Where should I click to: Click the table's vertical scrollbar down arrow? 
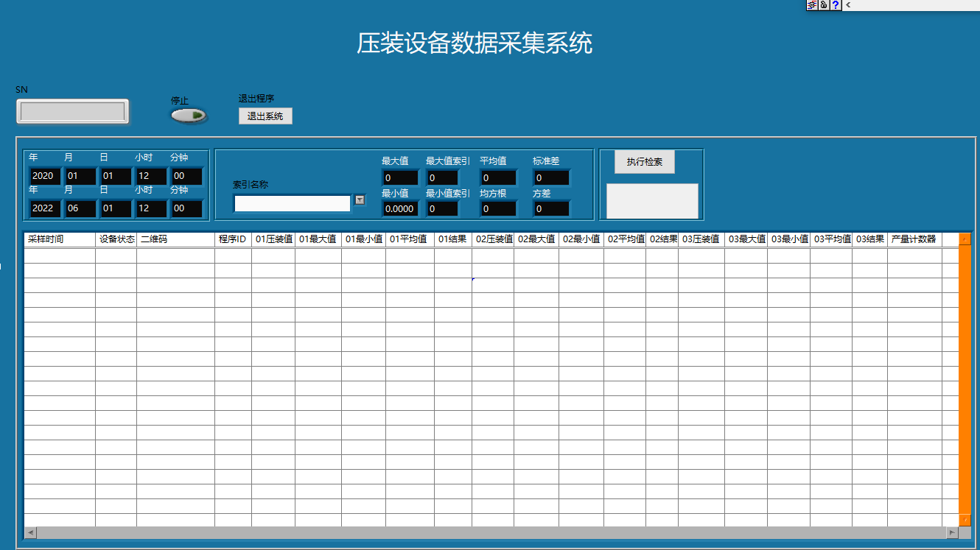965,520
